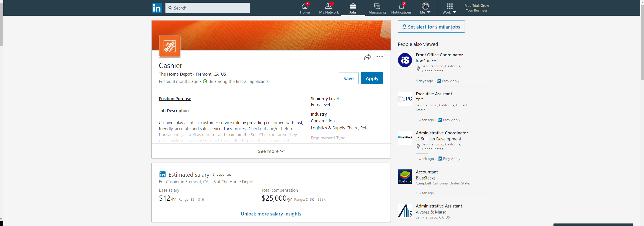Apply to the Cashier job

[x=372, y=78]
